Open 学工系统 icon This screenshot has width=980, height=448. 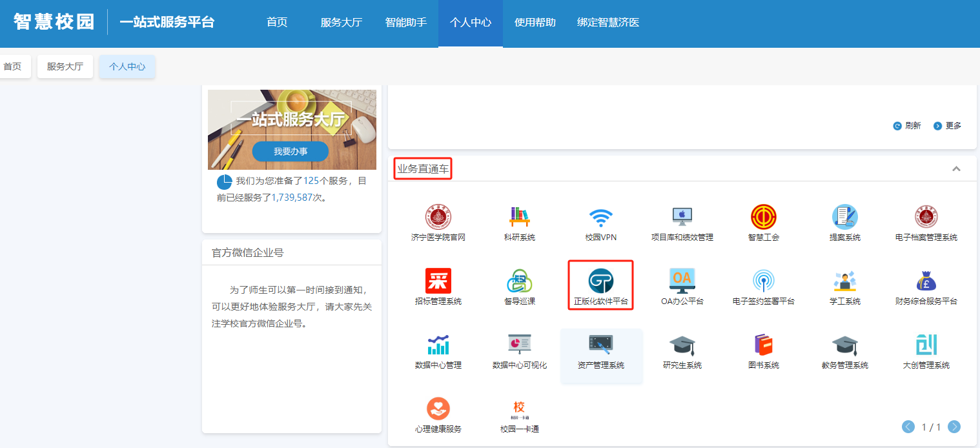click(845, 281)
